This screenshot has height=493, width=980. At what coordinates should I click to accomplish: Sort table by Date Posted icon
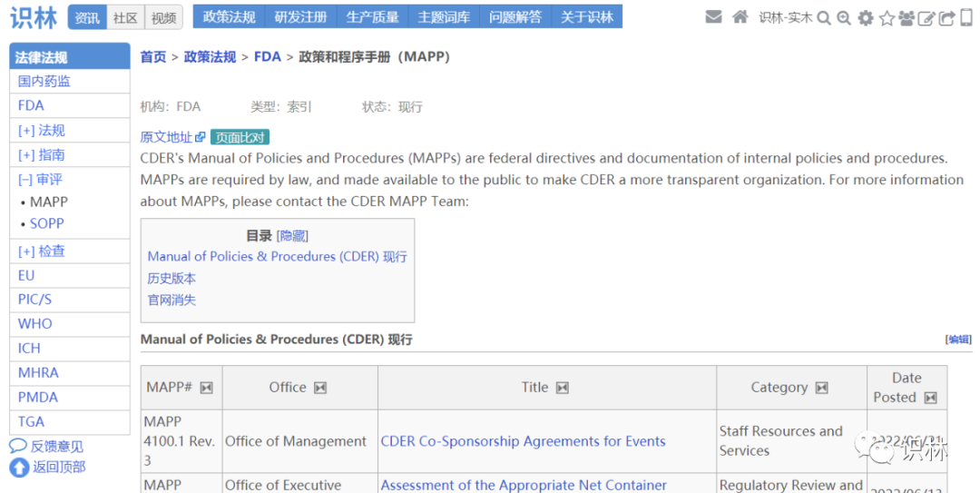coord(931,398)
